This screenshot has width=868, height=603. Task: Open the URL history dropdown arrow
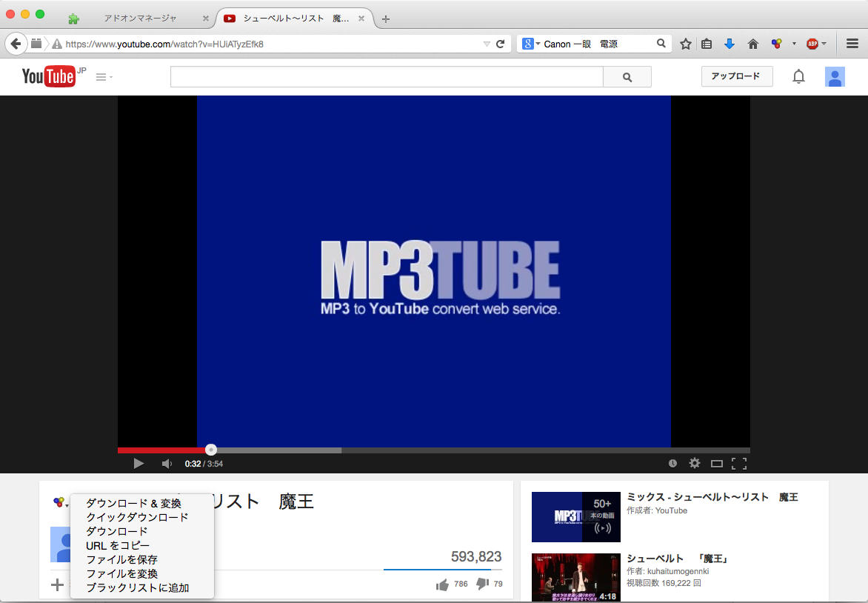tap(487, 44)
